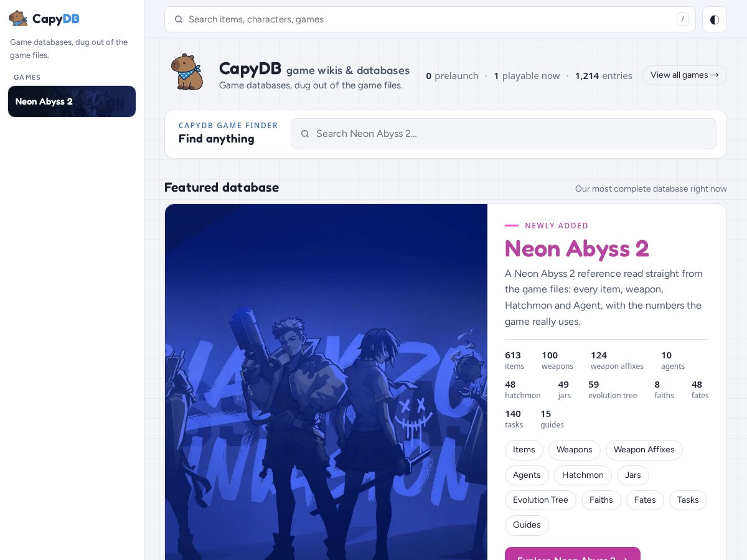Viewport: 747px width, 560px height.
Task: Click the CapyDB capybara logo in sidebar
Action: pyautogui.click(x=18, y=19)
